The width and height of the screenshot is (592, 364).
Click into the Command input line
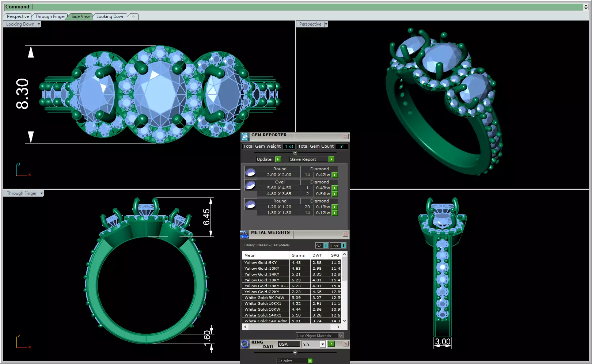click(x=308, y=7)
